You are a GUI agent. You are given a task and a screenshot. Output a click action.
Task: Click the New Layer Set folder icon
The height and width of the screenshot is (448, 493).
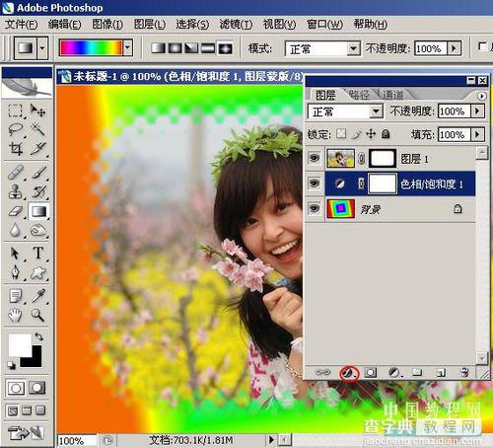417,373
